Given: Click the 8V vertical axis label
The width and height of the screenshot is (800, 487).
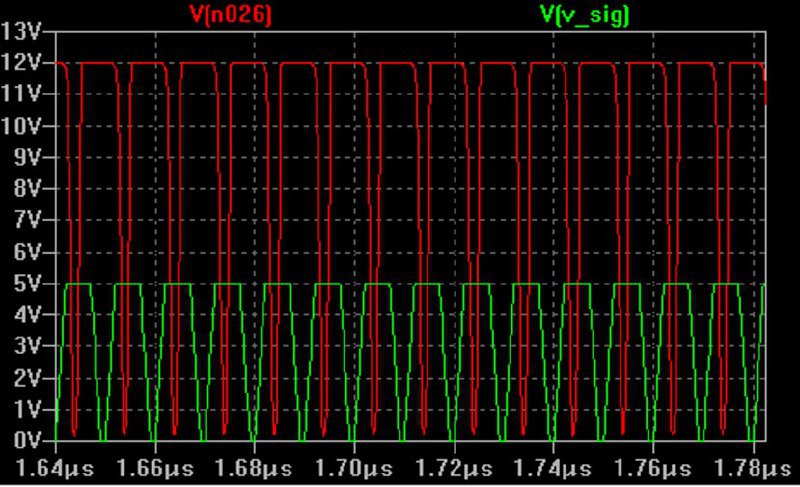Looking at the screenshot, I should click(27, 189).
